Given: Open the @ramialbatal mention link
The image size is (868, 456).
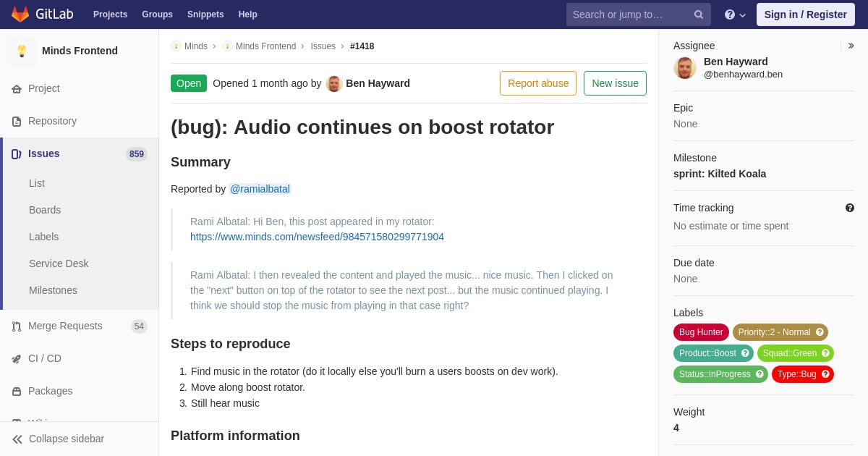Looking at the screenshot, I should (x=260, y=189).
